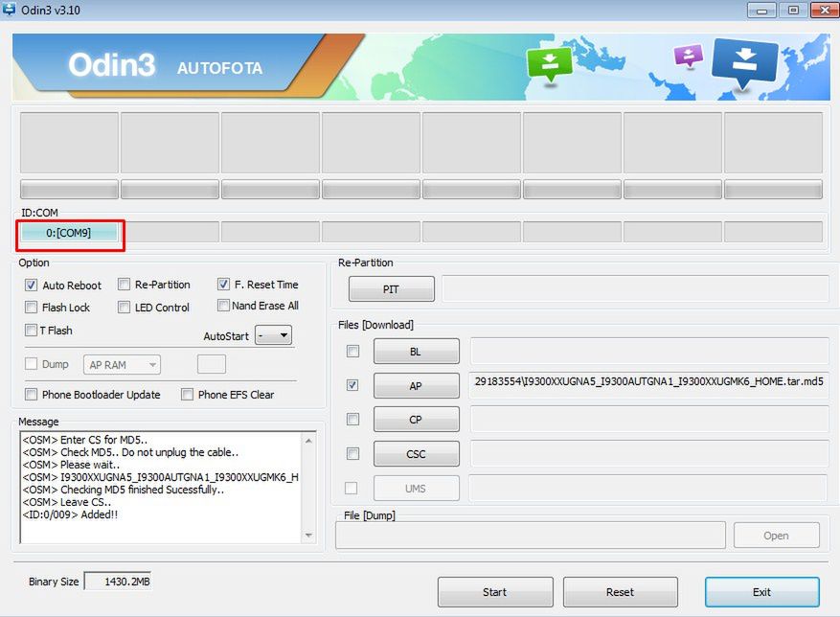840x617 pixels.
Task: Click the first device progress bar
Action: pyautogui.click(x=69, y=190)
